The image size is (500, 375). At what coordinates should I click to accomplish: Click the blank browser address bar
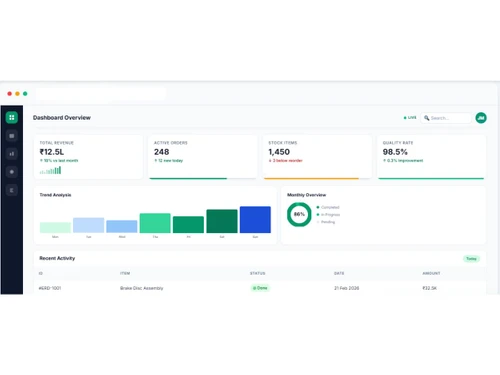coord(101,94)
